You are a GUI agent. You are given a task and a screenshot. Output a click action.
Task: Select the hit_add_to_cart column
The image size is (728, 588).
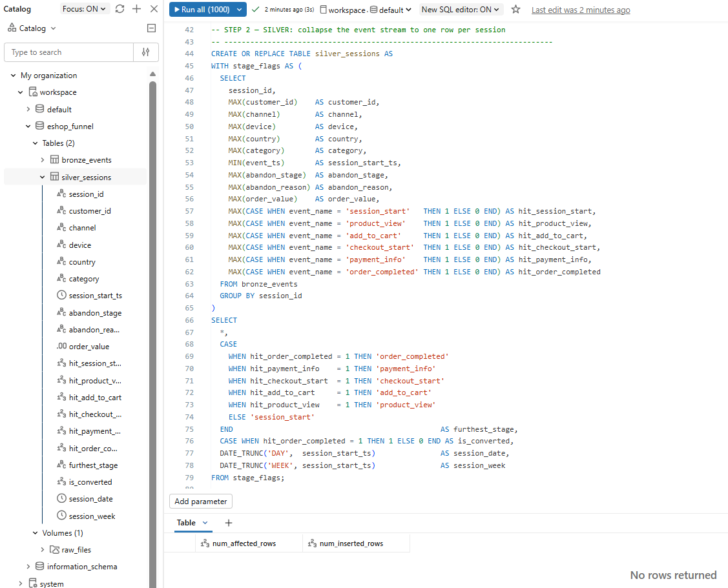(95, 397)
